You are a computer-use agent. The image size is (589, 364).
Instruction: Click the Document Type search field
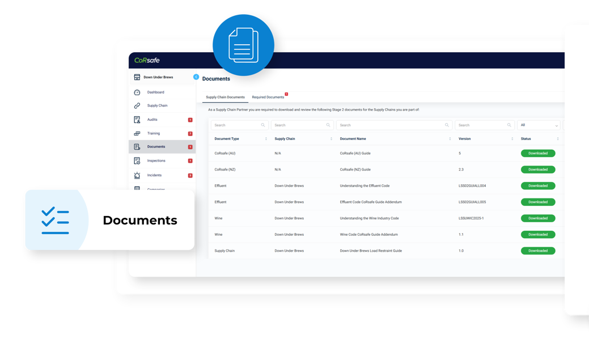point(239,125)
